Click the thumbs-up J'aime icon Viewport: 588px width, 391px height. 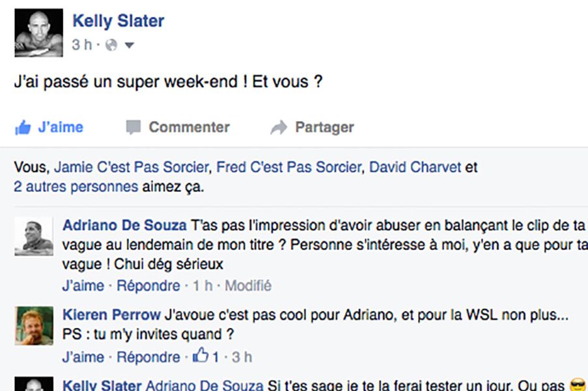coord(23,128)
